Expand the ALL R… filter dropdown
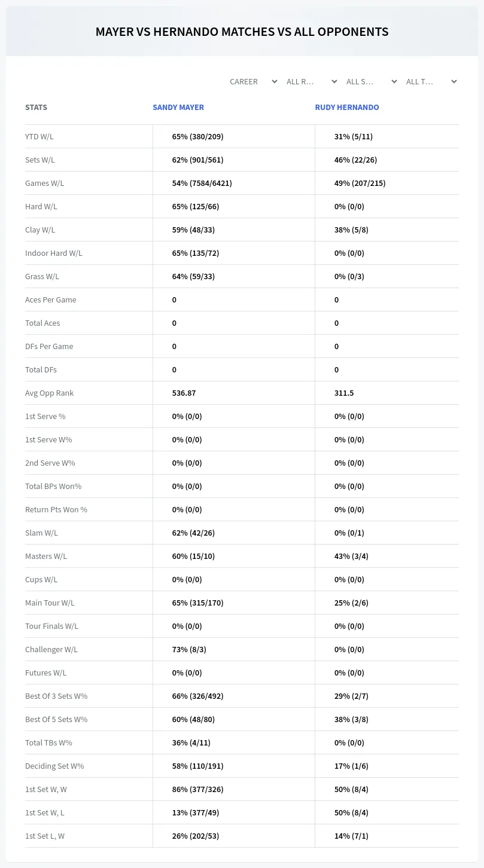The width and height of the screenshot is (484, 868). [311, 81]
